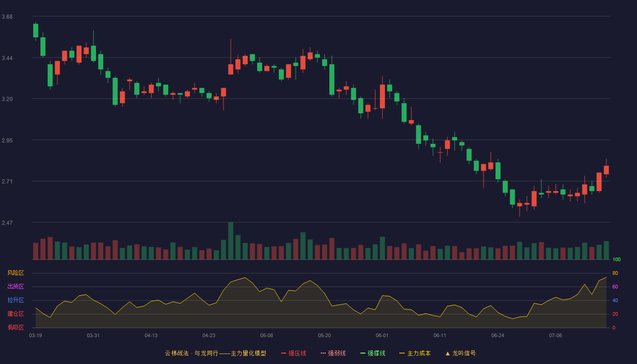Click the pink dashed 强弱线 legend icon
637x364 pixels.
323,353
